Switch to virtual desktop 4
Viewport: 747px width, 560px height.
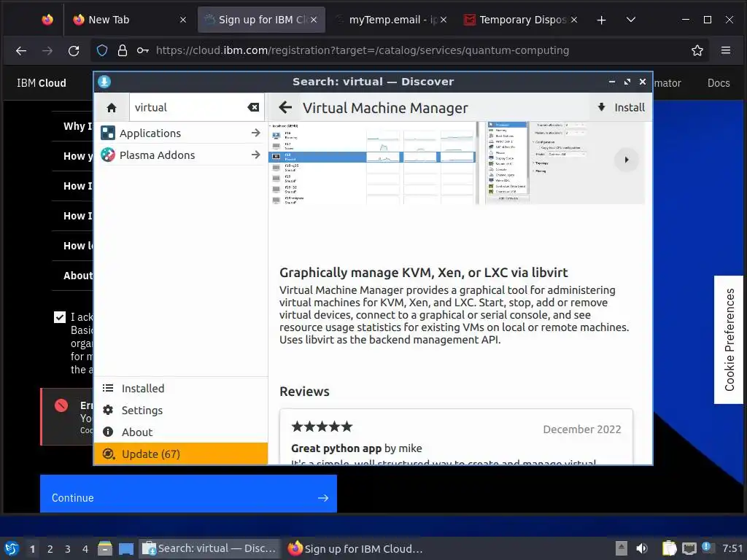(x=85, y=549)
